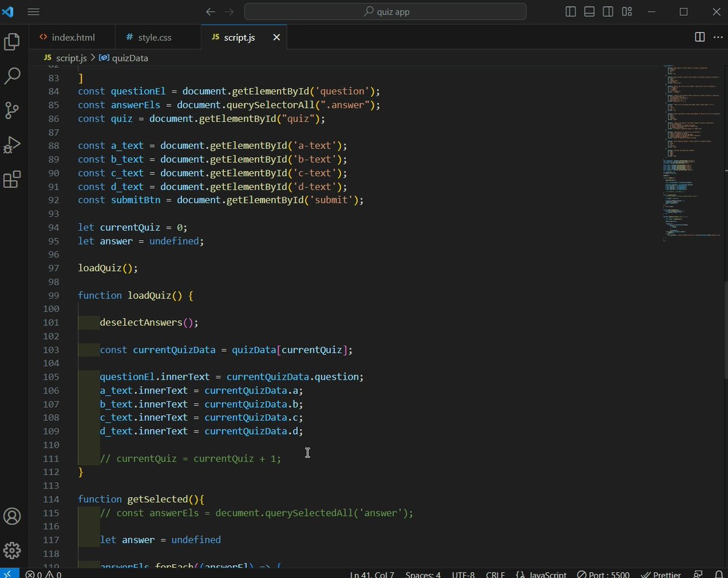Click the Prettier status bar item
Viewport: 728px width, 578px height.
point(661,574)
